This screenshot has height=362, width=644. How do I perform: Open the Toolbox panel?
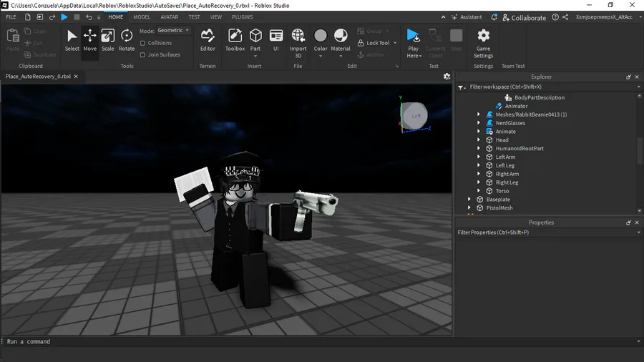(x=235, y=40)
